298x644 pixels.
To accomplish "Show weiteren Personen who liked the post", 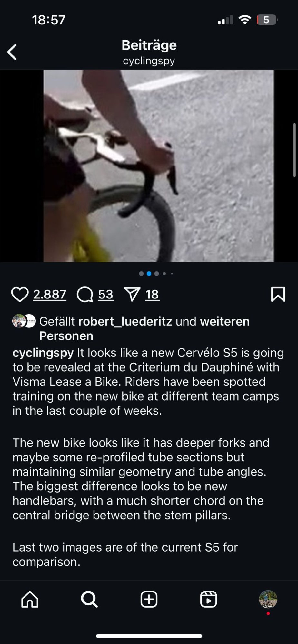I will (144, 328).
